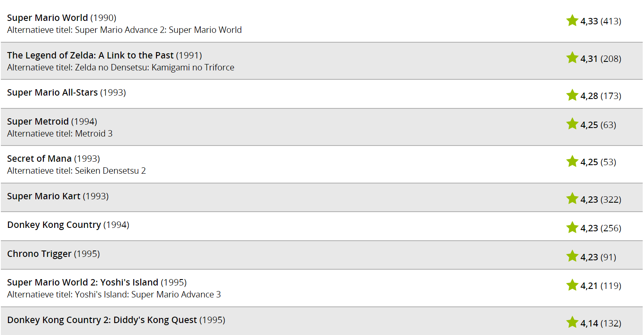Click Donkey Kong Country 2: Diddy's Kong Quest
Viewport: 644px width, 335px height.
click(x=102, y=320)
